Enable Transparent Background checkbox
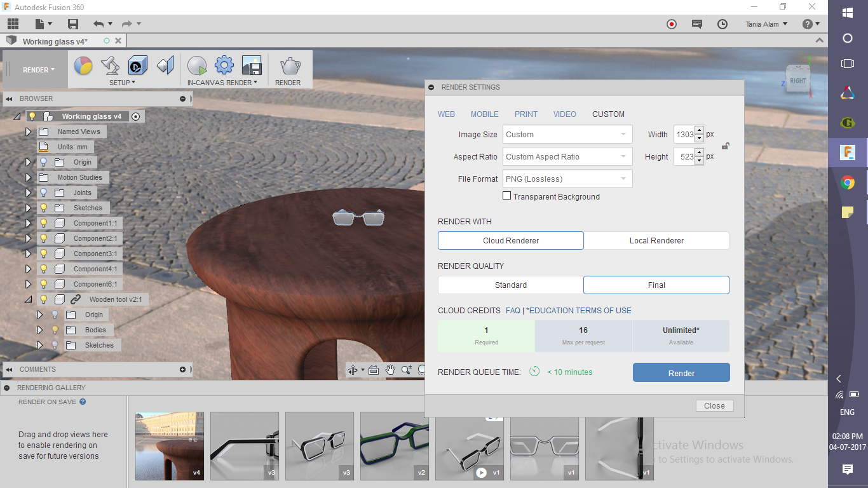Image resolution: width=868 pixels, height=488 pixels. [x=506, y=196]
